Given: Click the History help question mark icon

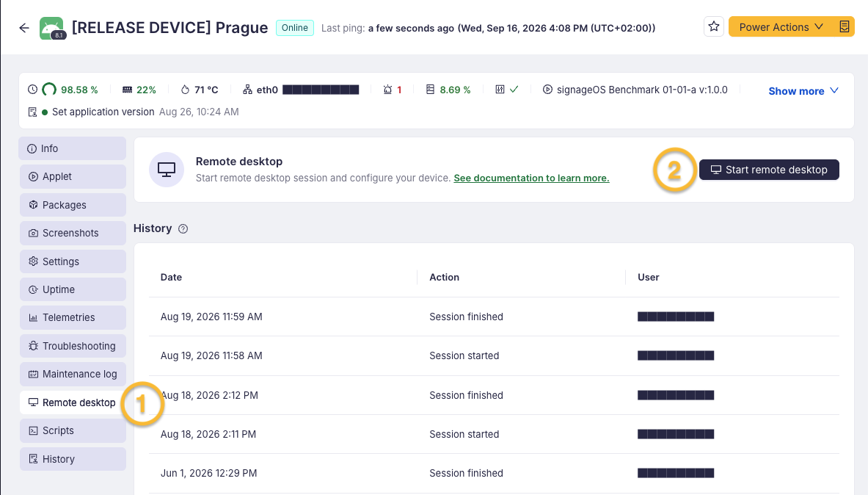Looking at the screenshot, I should pos(183,229).
